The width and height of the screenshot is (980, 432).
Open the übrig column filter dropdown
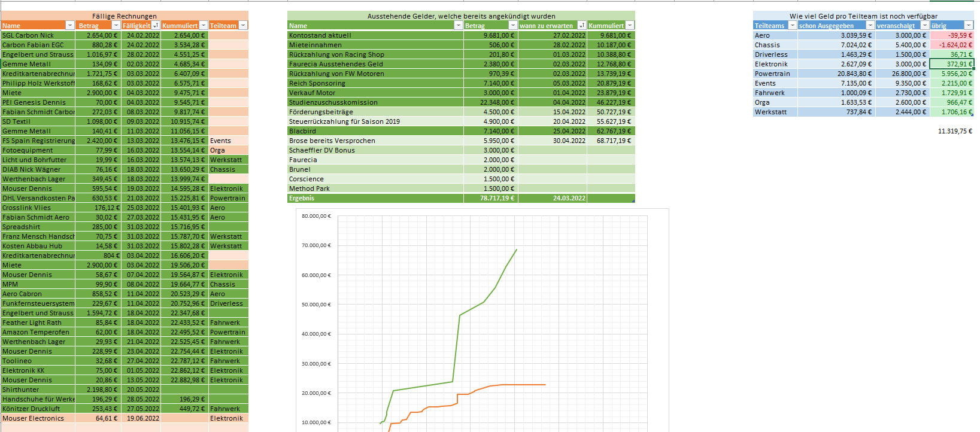click(969, 26)
